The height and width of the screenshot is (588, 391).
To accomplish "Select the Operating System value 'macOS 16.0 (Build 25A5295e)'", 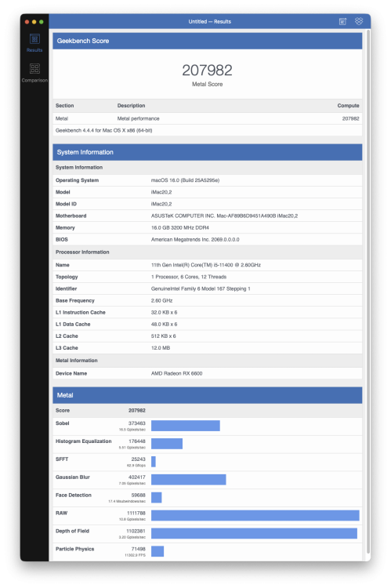I will [185, 180].
